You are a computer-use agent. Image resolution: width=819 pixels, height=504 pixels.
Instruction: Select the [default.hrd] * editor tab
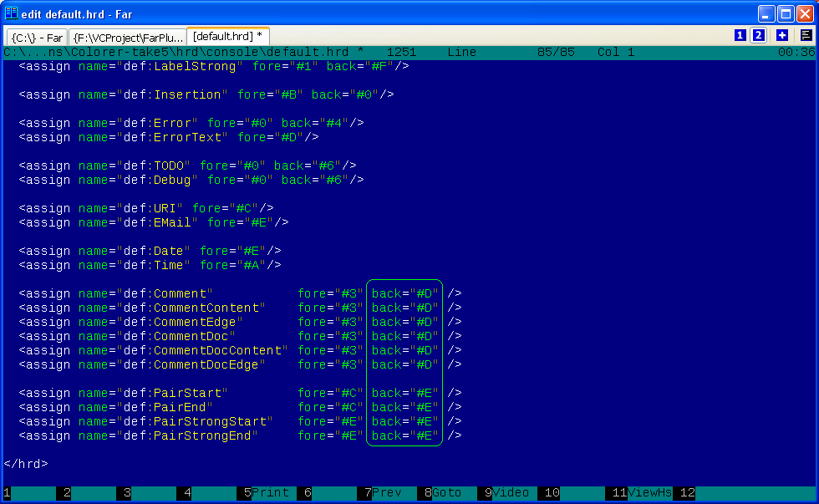(x=227, y=37)
